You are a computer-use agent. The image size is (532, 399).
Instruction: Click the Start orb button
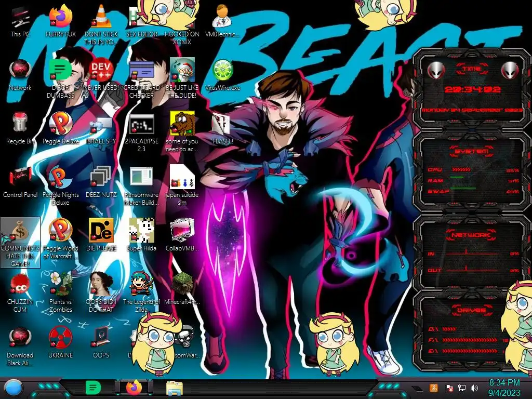coord(14,388)
